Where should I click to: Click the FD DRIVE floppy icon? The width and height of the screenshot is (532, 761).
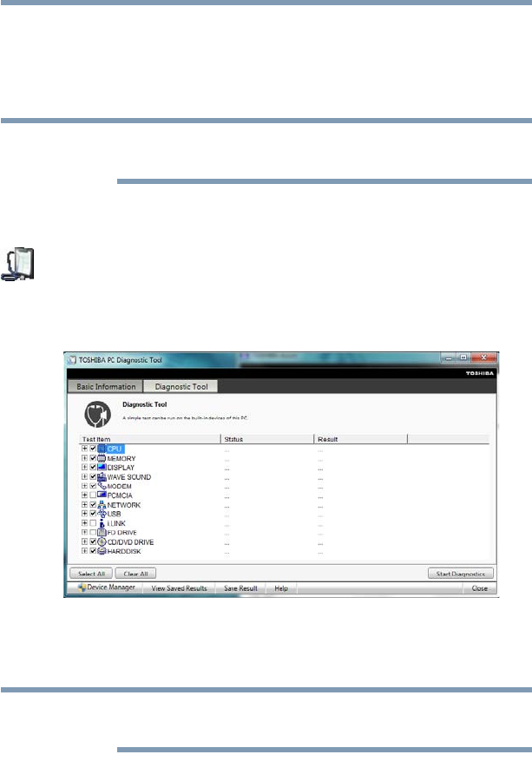(102, 533)
